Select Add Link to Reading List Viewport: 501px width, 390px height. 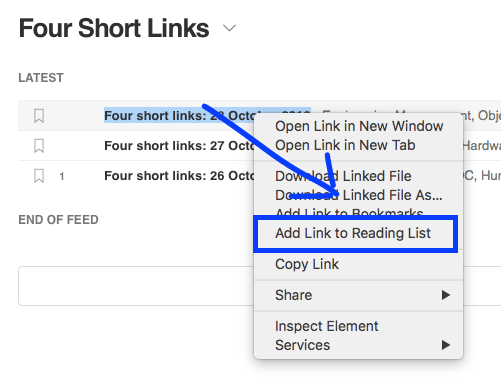[355, 233]
